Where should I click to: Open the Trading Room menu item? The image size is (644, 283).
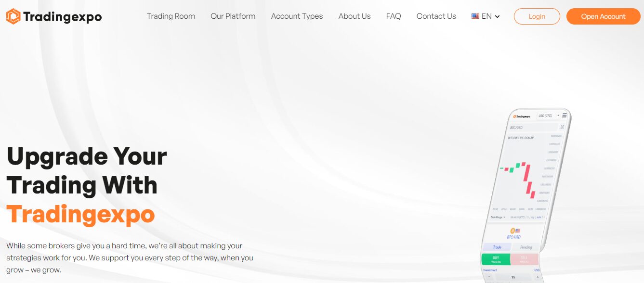pyautogui.click(x=171, y=16)
